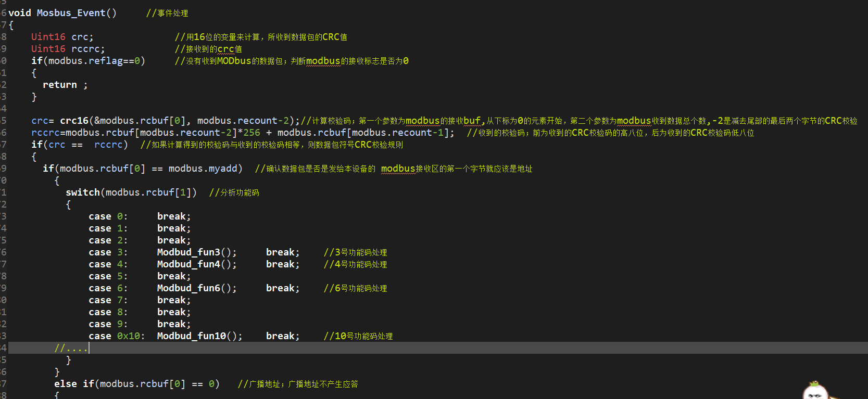
Task: Click the Uint16 type before rccrc
Action: [48, 49]
